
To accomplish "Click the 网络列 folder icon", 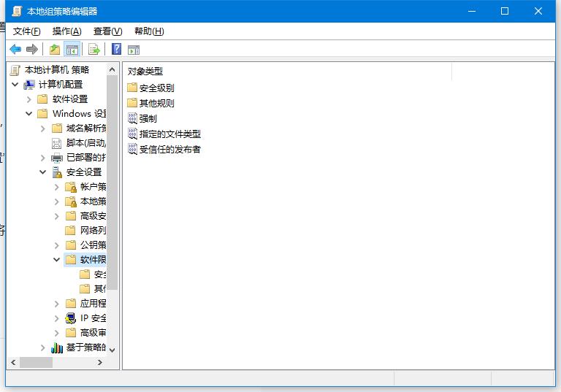I will [x=71, y=231].
